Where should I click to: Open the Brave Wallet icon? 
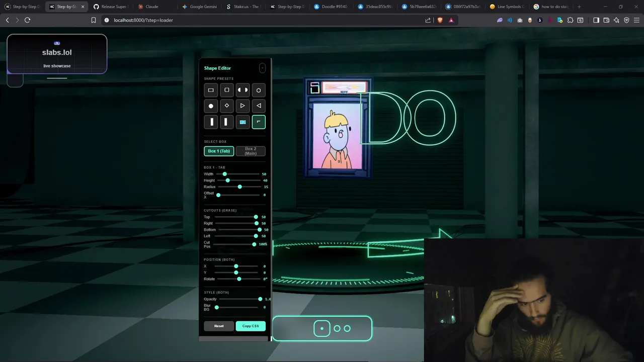pyautogui.click(x=606, y=20)
